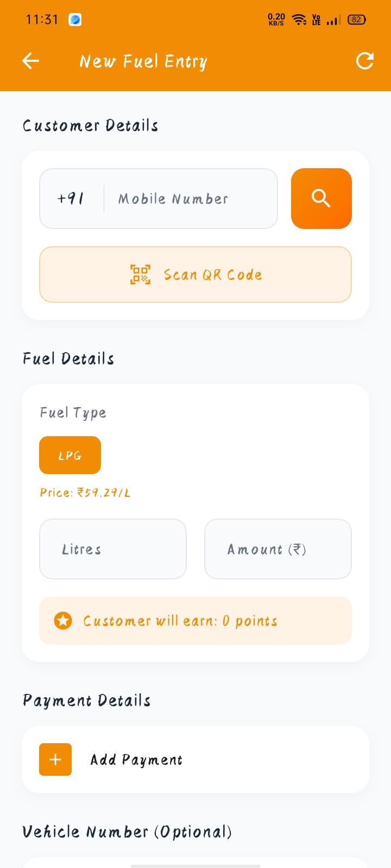Tap the Mobile Number input field
This screenshot has width=391, height=868.
[x=190, y=199]
